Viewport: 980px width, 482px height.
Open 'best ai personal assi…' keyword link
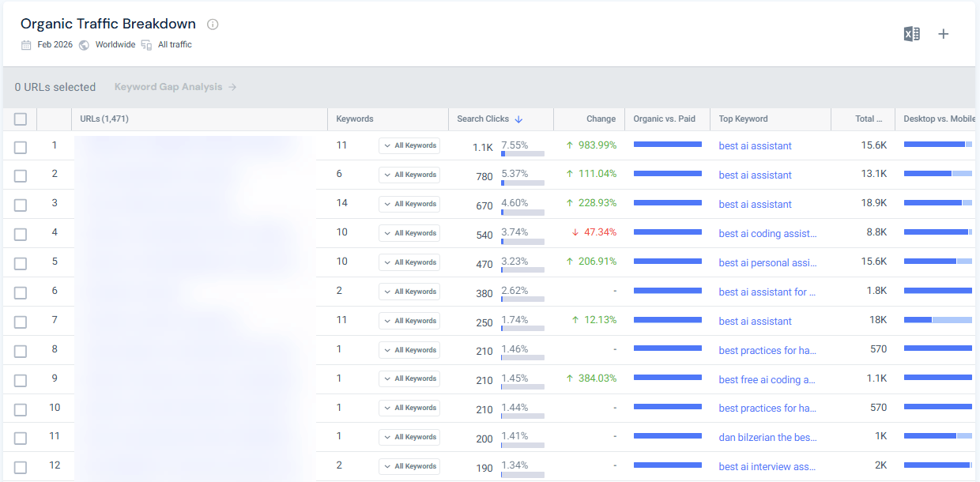tap(767, 263)
